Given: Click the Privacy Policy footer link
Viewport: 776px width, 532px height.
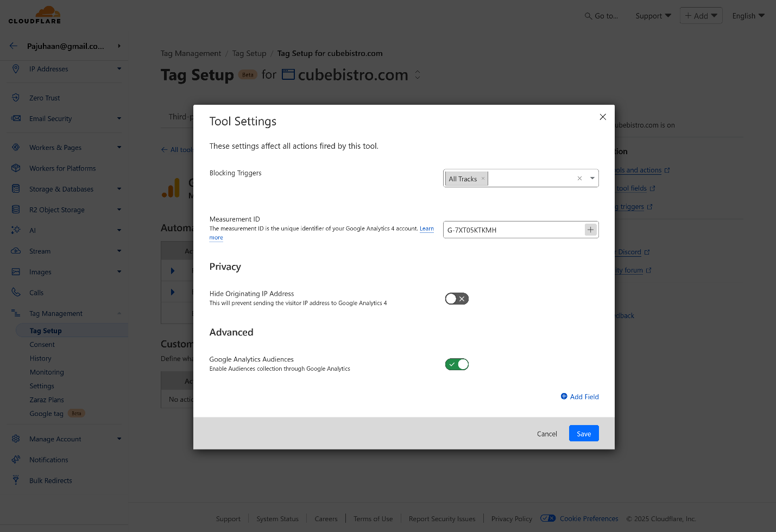Looking at the screenshot, I should 512,519.
